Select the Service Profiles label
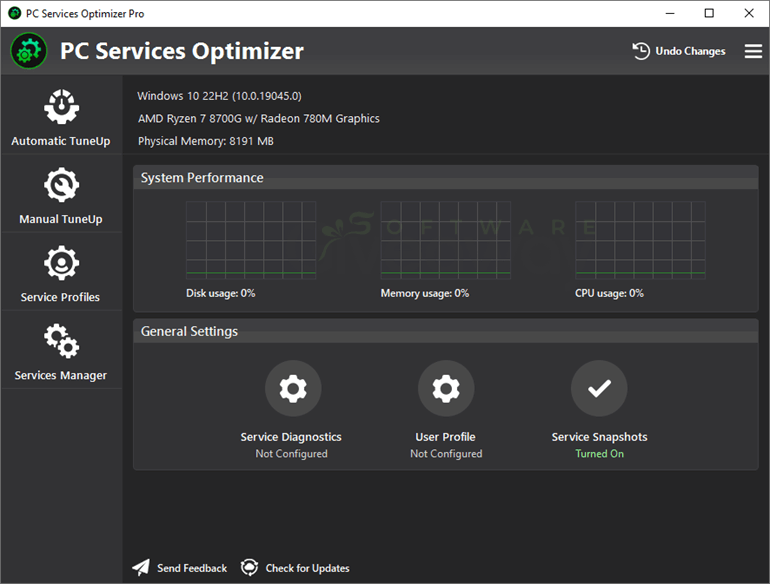This screenshot has width=770, height=584. click(60, 297)
